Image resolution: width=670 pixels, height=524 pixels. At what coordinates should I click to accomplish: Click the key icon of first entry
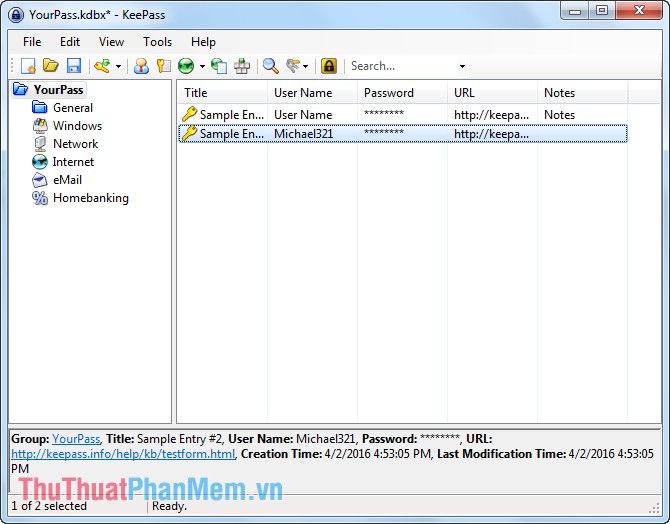(189, 114)
